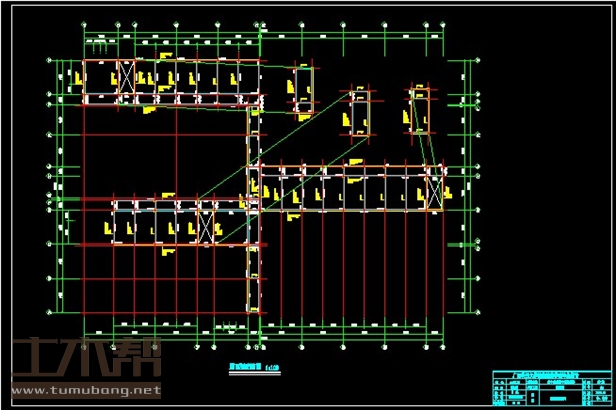Click the X-crossed box in the upper-left wing

[126, 75]
